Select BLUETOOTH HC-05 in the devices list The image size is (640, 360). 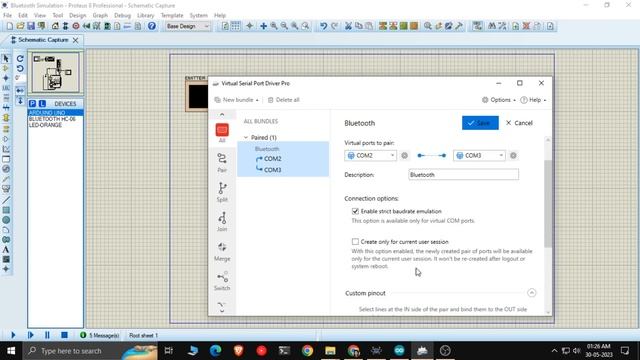pos(52,119)
